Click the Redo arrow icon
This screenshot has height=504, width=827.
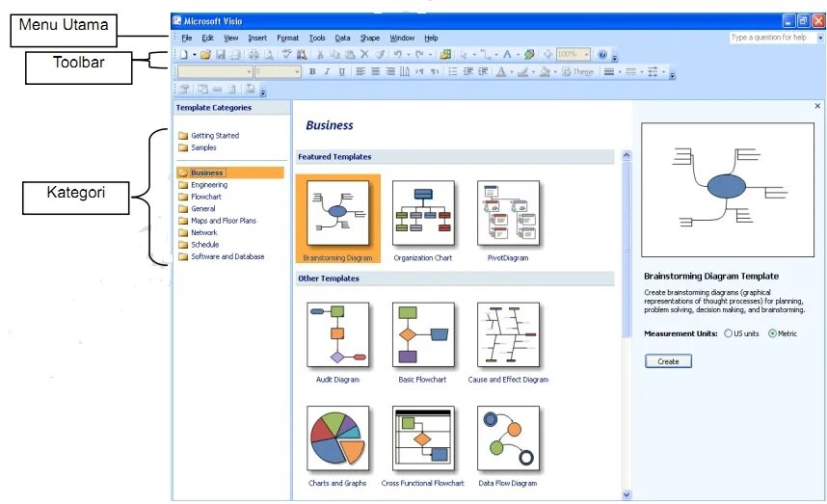tap(420, 54)
